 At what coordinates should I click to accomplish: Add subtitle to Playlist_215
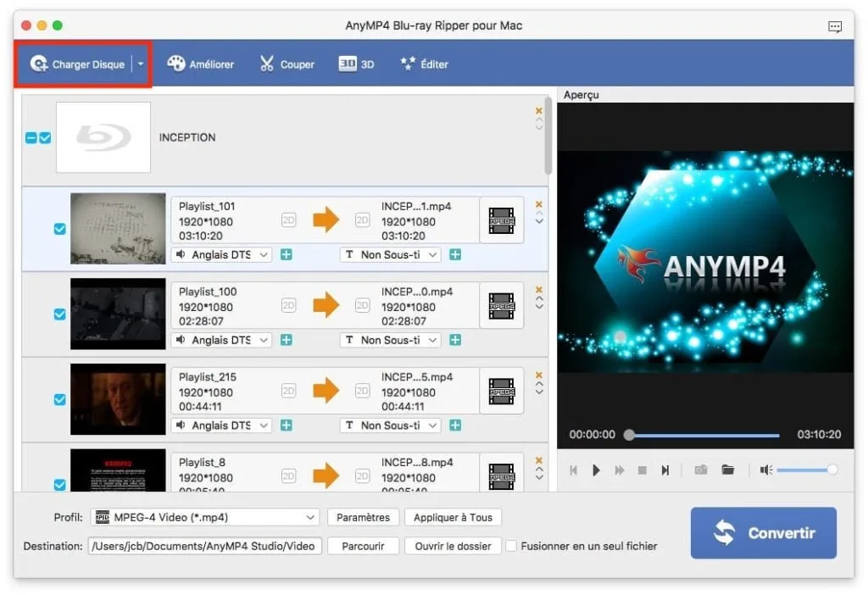[x=455, y=425]
